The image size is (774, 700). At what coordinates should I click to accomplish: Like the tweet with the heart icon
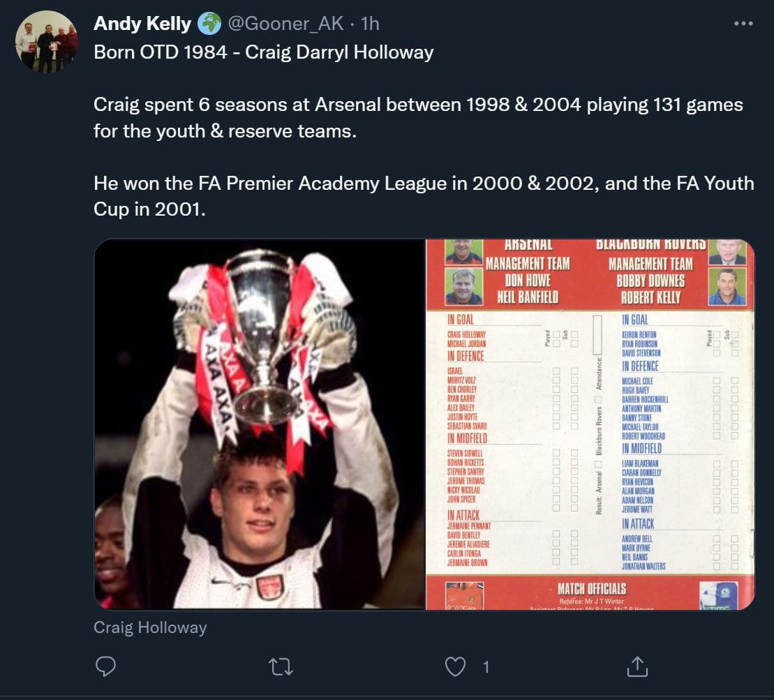pyautogui.click(x=455, y=667)
